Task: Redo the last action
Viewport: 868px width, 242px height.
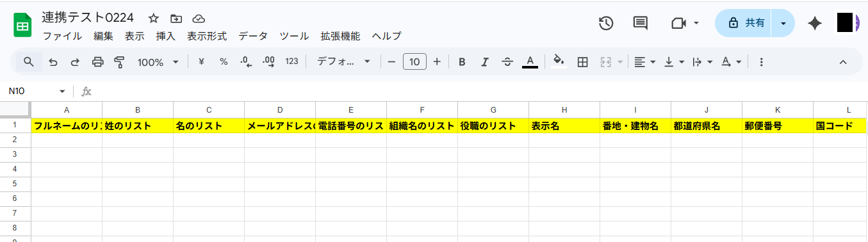Action: tap(75, 62)
